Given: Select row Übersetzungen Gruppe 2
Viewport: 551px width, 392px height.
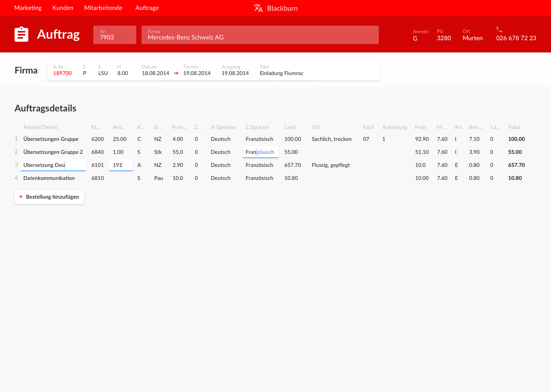Looking at the screenshot, I should [53, 152].
